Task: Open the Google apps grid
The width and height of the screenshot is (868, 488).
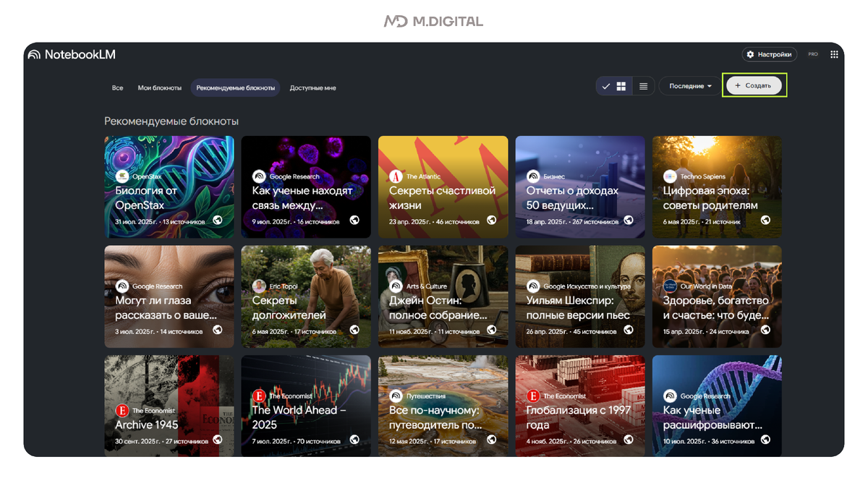Action: coord(834,54)
